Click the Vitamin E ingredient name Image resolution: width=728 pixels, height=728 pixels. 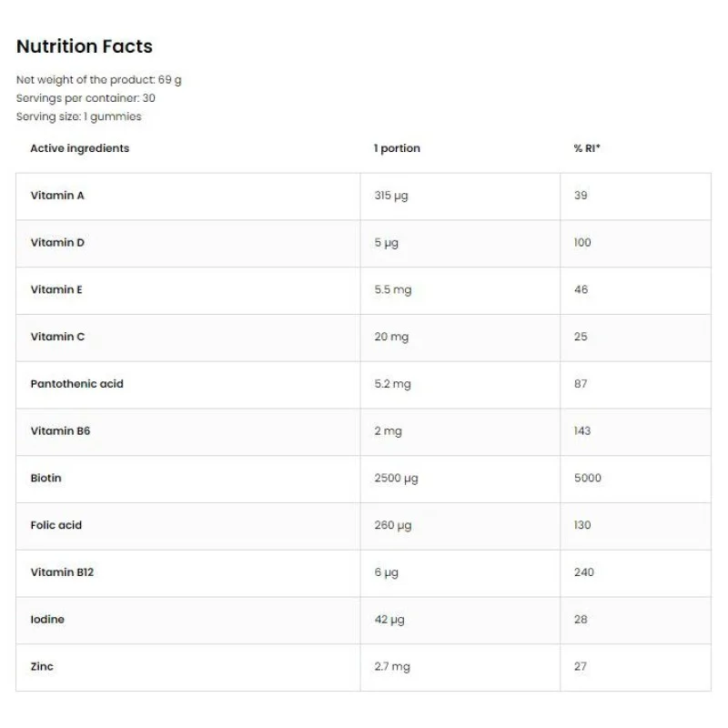pos(56,290)
